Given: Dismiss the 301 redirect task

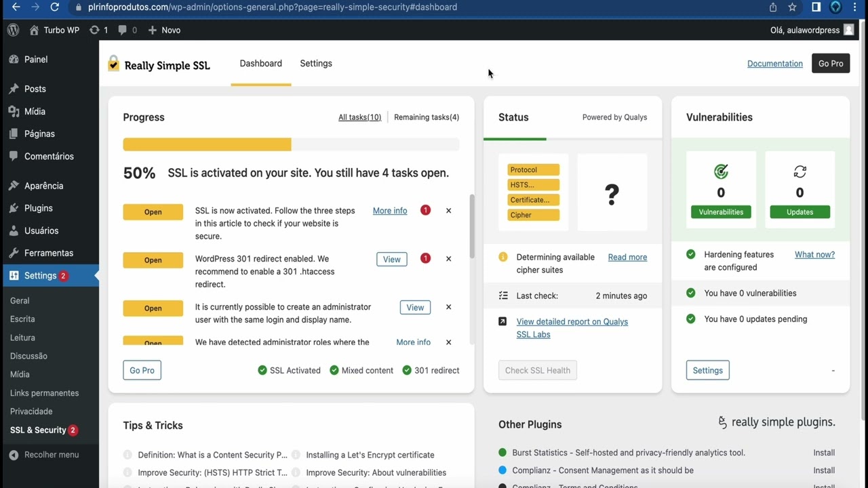Looking at the screenshot, I should point(448,259).
